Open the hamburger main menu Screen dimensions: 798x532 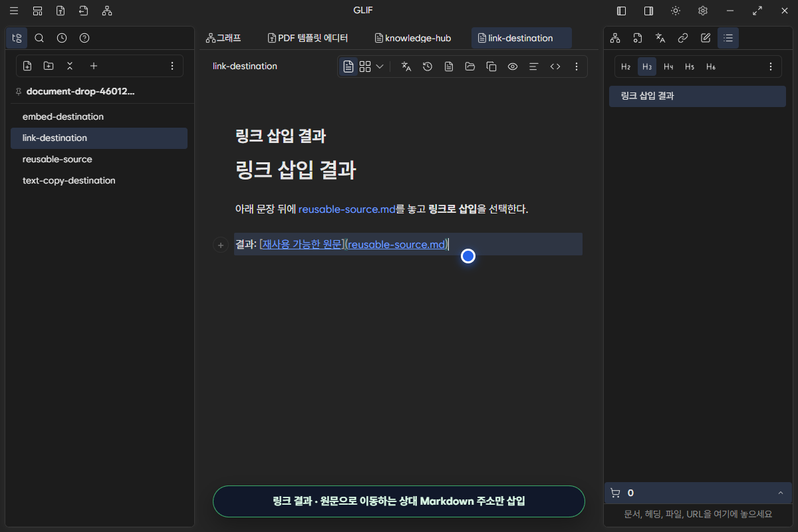click(14, 11)
